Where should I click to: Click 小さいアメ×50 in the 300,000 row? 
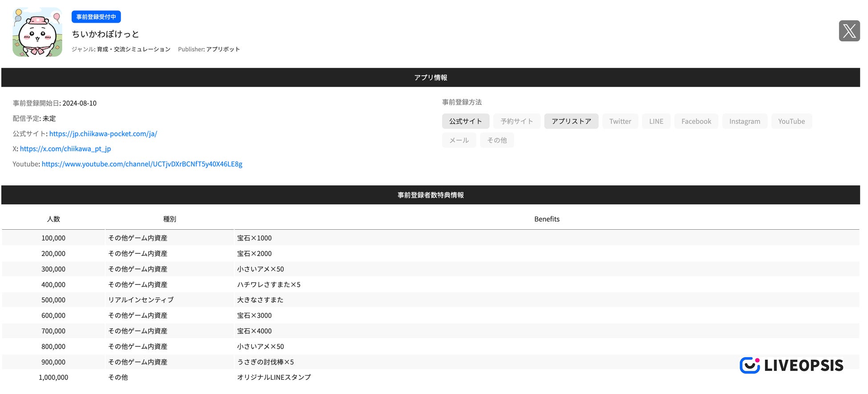point(260,269)
